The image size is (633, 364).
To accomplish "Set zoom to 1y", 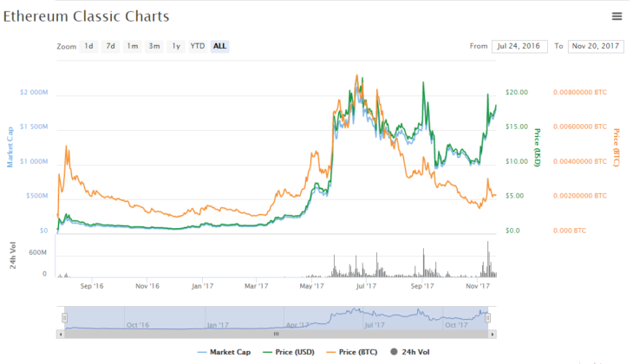I will coord(176,46).
